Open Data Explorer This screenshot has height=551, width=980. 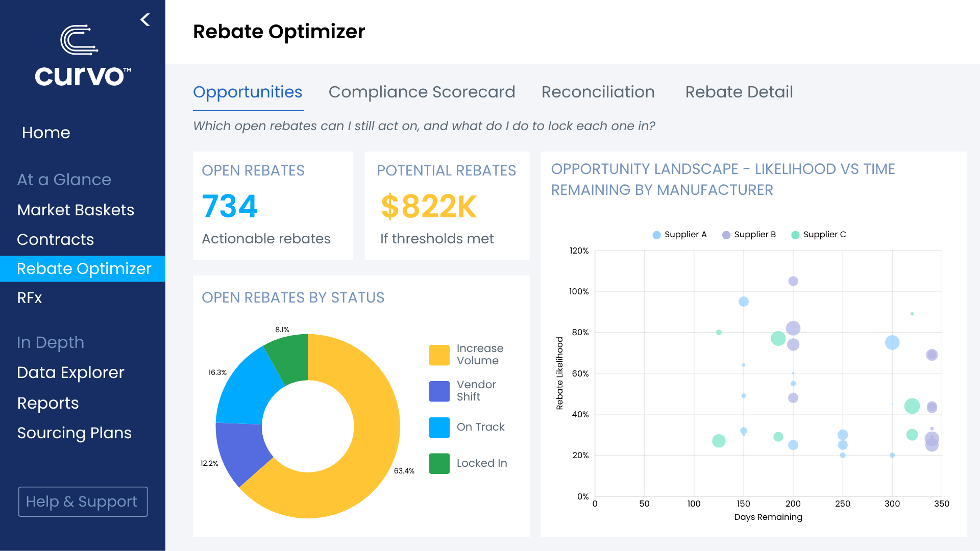click(70, 372)
